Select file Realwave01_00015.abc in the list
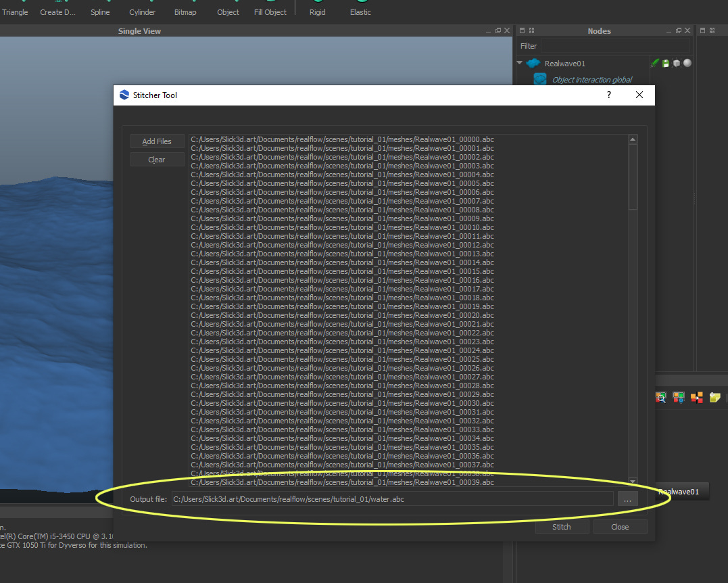The height and width of the screenshot is (583, 728). pyautogui.click(x=342, y=271)
